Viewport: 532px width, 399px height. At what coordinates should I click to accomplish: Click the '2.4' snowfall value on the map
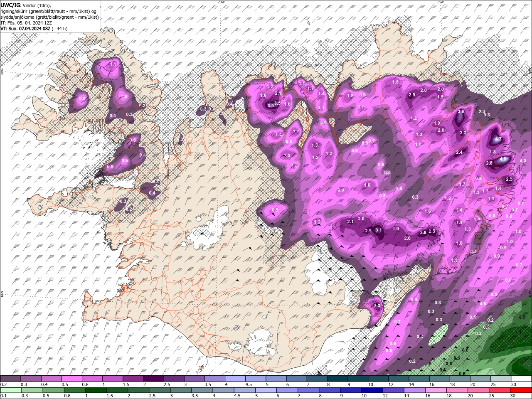459,153
